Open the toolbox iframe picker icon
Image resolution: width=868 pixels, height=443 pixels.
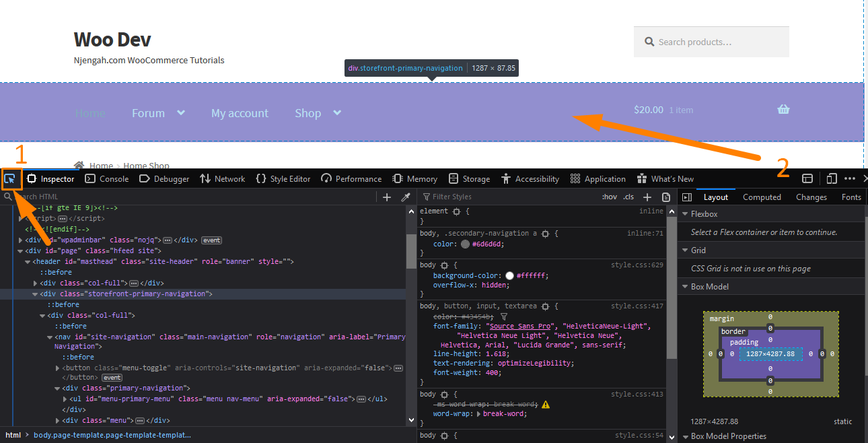tap(807, 178)
